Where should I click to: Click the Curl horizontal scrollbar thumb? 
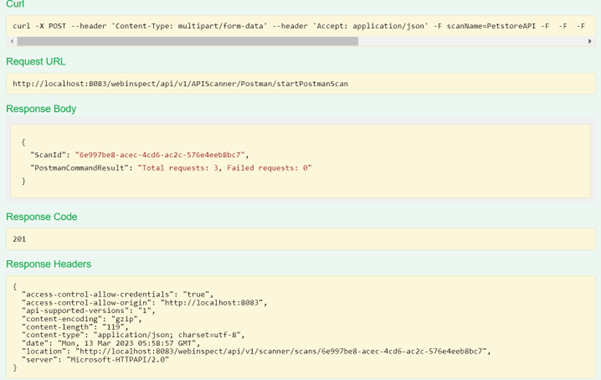[x=187, y=41]
